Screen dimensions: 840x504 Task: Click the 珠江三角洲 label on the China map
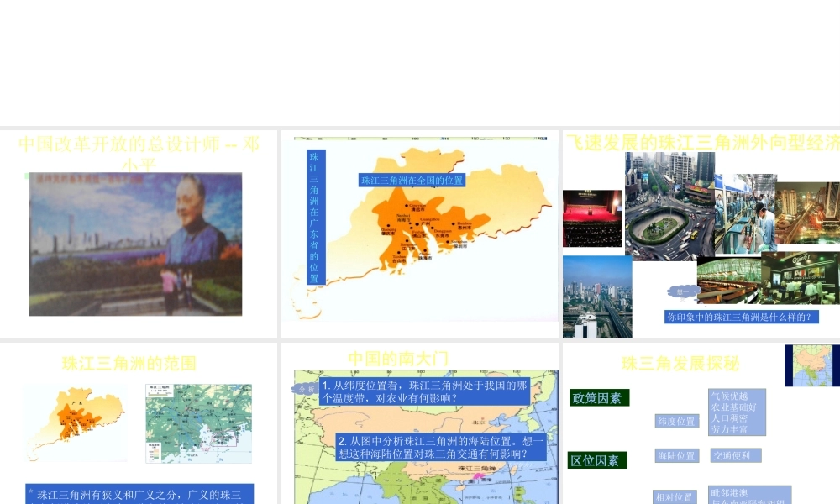477,468
